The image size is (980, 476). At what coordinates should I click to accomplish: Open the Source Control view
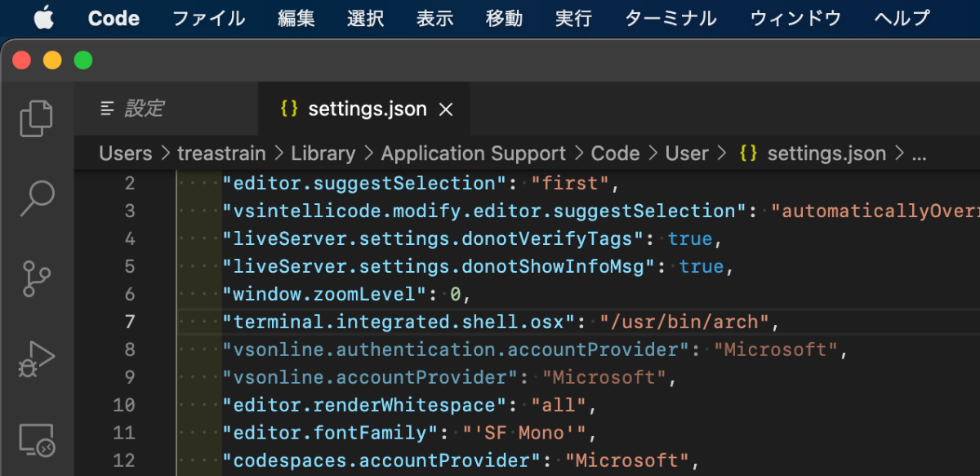[36, 278]
